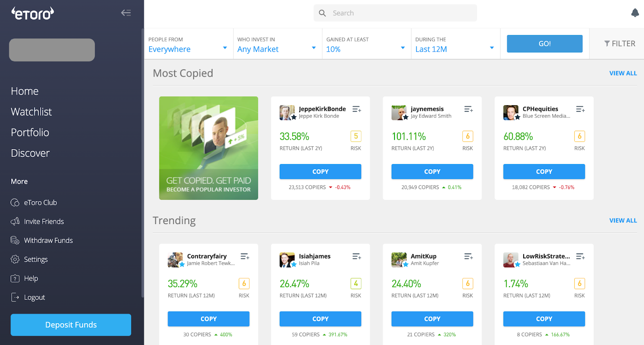Image resolution: width=644 pixels, height=345 pixels.
Task: Copy the jaynemesis investor
Action: point(432,171)
